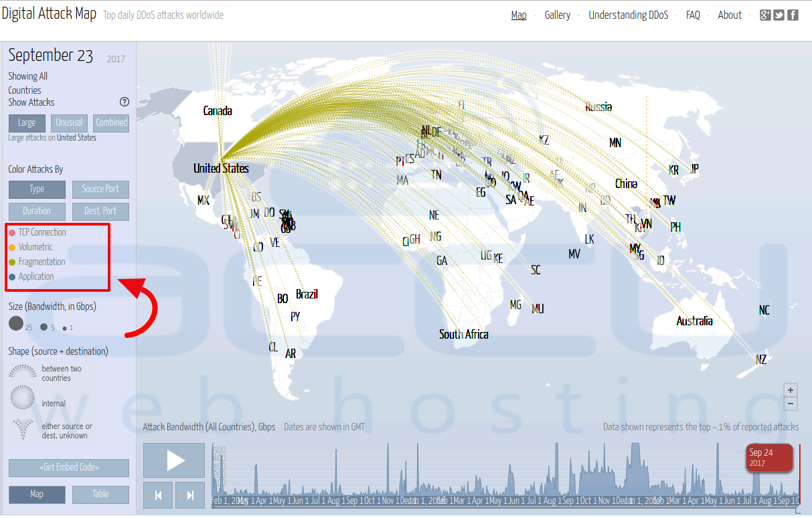Image resolution: width=812 pixels, height=518 pixels.
Task: Click the TCP Connection legend label
Action: pyautogui.click(x=42, y=233)
